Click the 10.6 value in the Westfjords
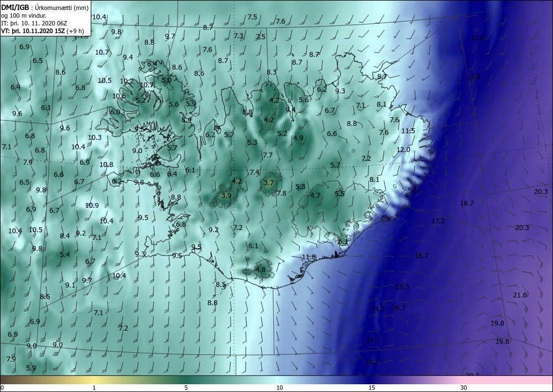 [x=119, y=96]
